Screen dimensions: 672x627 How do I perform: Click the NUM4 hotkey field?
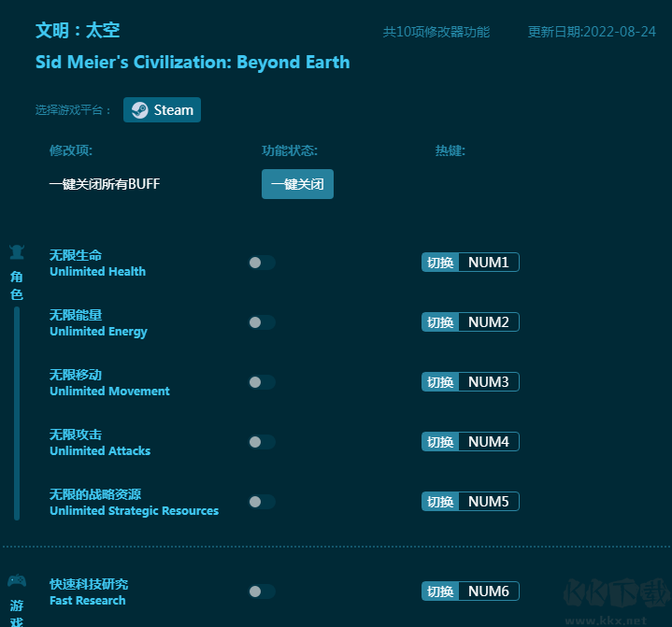click(x=489, y=442)
